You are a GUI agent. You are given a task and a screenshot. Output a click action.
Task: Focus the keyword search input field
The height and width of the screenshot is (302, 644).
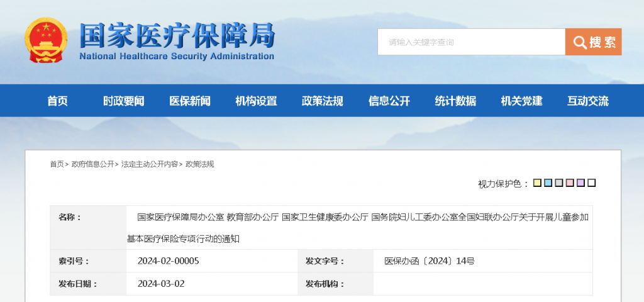coord(472,42)
